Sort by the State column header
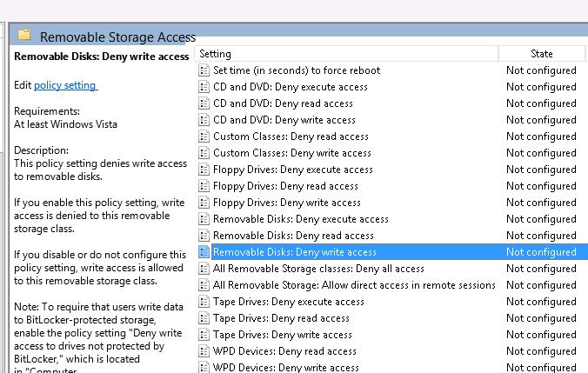588x373 pixels. point(541,54)
